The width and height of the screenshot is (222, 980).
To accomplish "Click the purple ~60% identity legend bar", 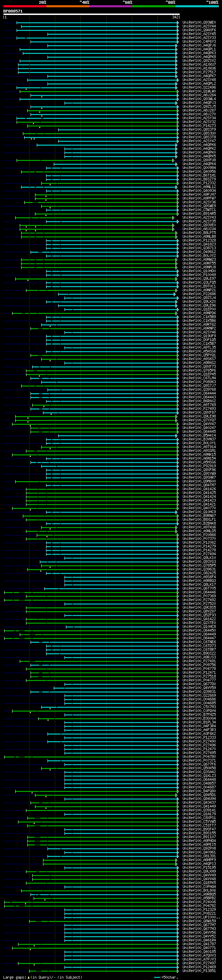I will click(x=111, y=6).
